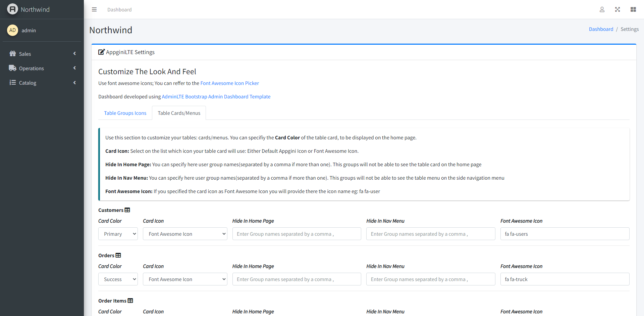The image size is (644, 316).
Task: Select the Table Cards/Menus tab
Action: (179, 113)
